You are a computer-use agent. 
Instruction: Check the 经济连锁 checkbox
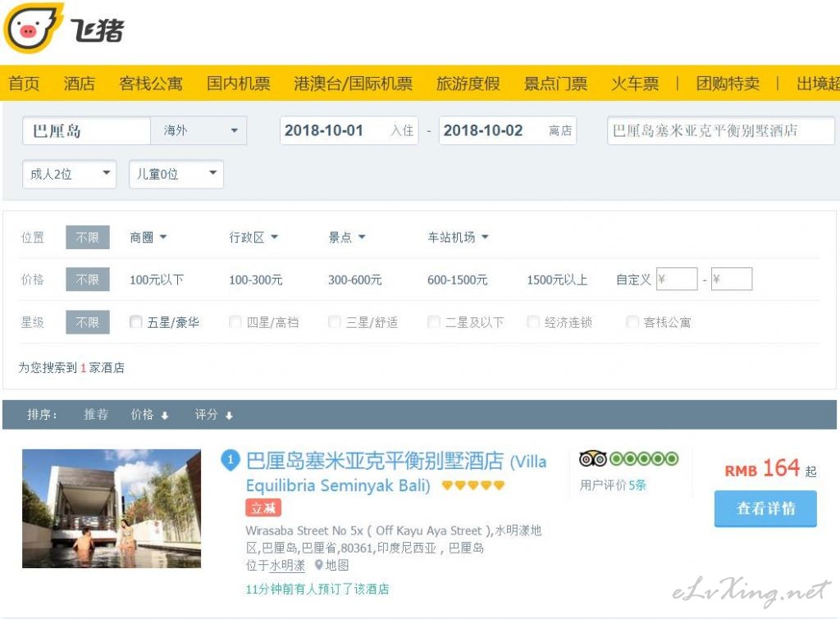click(533, 322)
